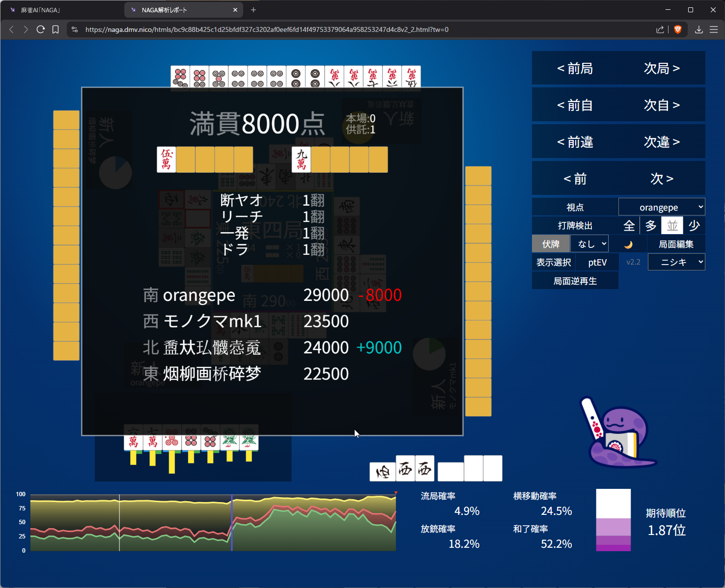
Task: Click the share page icon
Action: click(660, 29)
